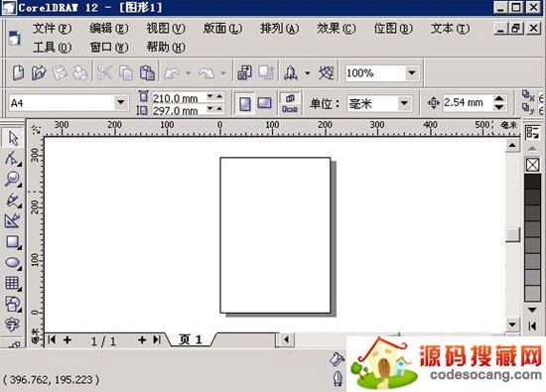Select the Ellipse tool
546x392 pixels.
point(13,263)
